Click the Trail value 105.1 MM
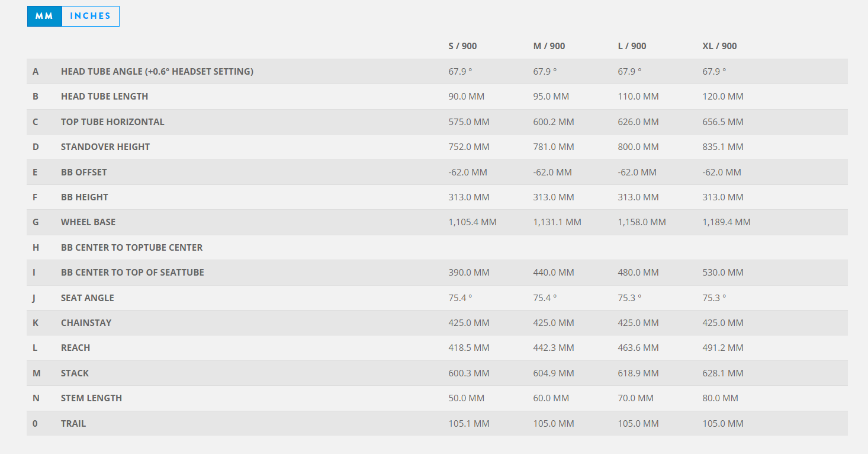The width and height of the screenshot is (868, 454). 469,424
